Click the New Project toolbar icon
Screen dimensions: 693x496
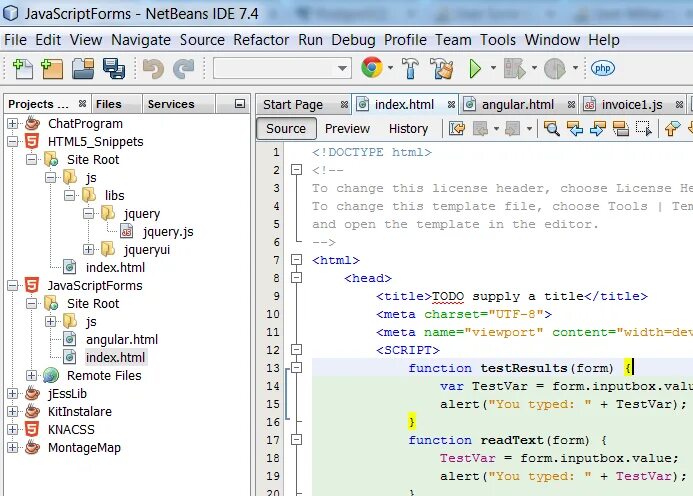pyautogui.click(x=52, y=69)
